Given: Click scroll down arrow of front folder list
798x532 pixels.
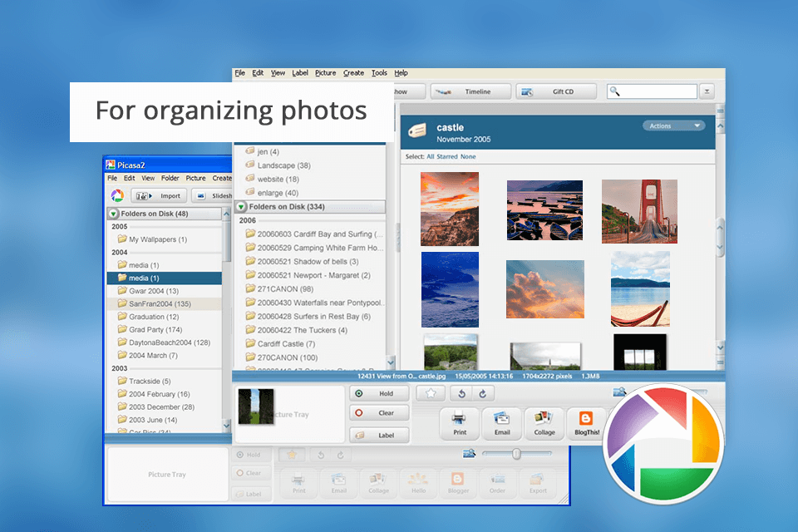Looking at the screenshot, I should [391, 362].
